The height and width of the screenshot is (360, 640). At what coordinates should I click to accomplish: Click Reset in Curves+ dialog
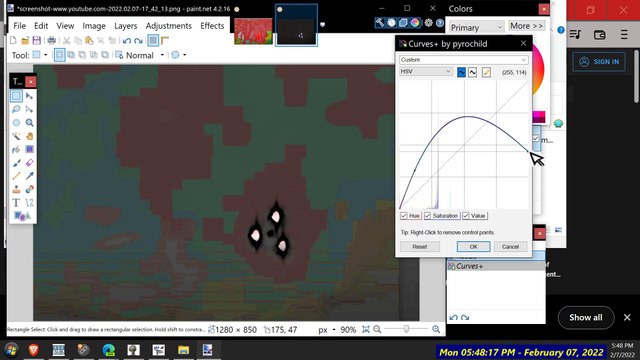point(420,247)
